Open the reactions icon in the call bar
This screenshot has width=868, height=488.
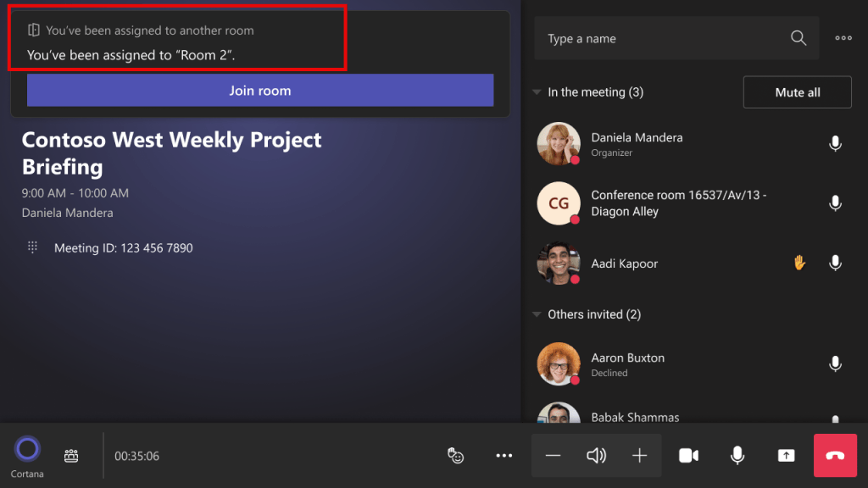click(456, 455)
